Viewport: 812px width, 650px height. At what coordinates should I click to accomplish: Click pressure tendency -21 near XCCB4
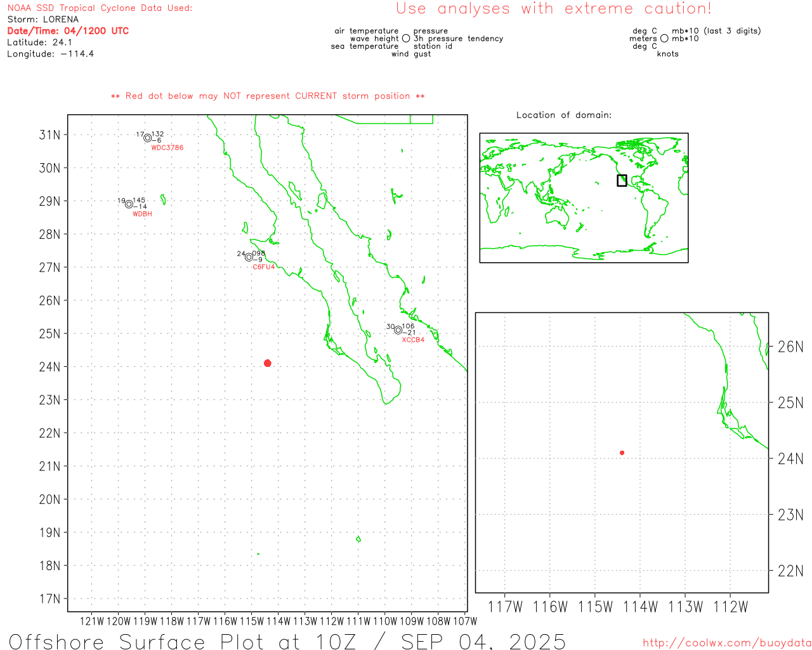point(410,333)
